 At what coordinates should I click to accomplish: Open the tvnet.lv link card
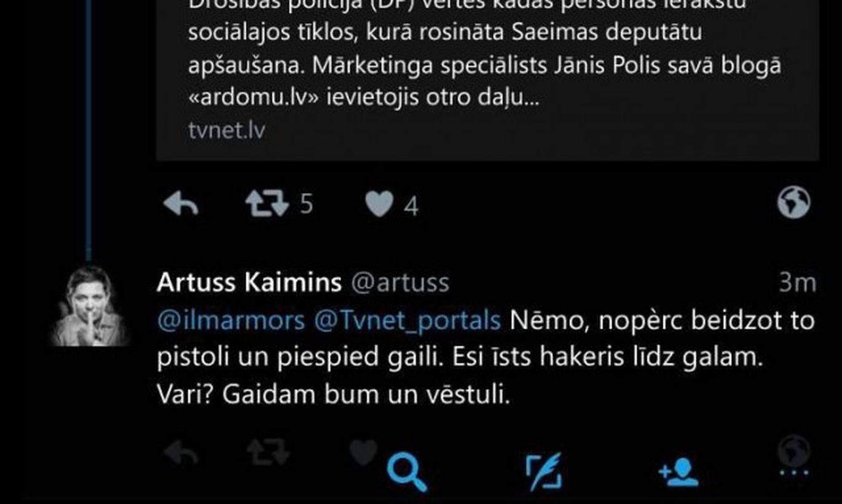(x=487, y=81)
